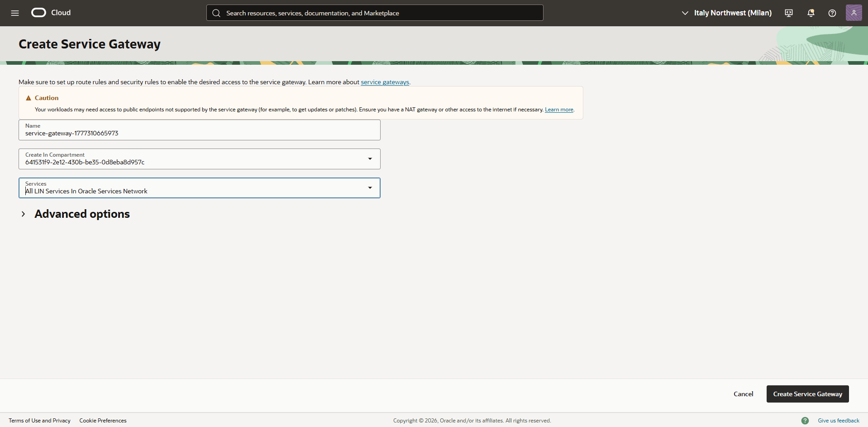Click the Caution warning triangle icon
The height and width of the screenshot is (427, 868).
point(29,98)
